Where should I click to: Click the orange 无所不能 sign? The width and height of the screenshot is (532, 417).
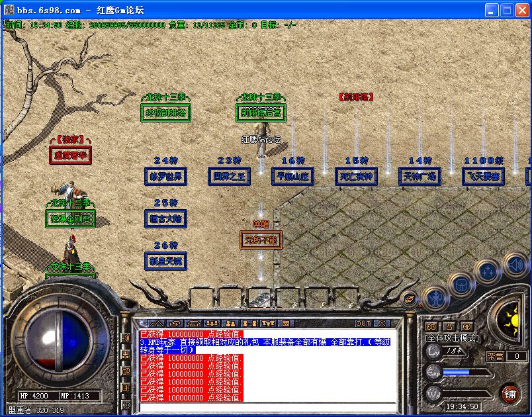pos(261,240)
